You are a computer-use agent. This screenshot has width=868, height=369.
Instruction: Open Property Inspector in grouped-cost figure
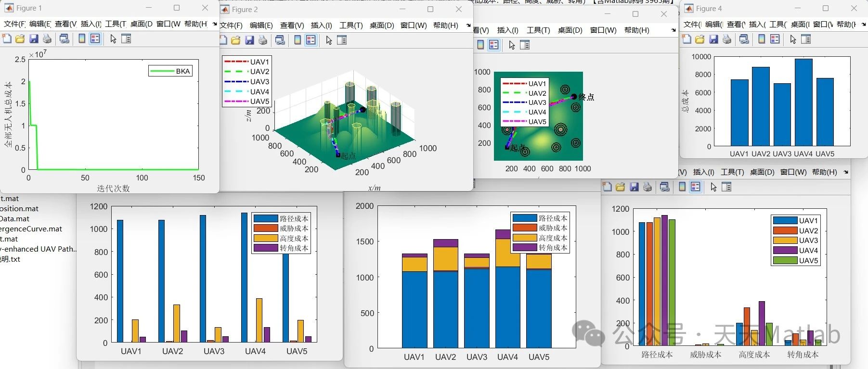pos(726,187)
